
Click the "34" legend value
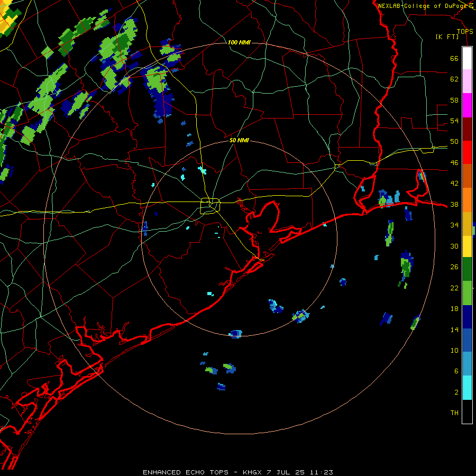tap(454, 225)
